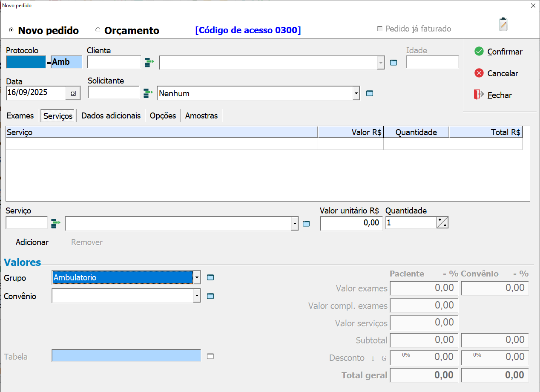Screen dimensions: 540x392
Task: Click the Convênio Desconto value field
Action: tap(495, 357)
